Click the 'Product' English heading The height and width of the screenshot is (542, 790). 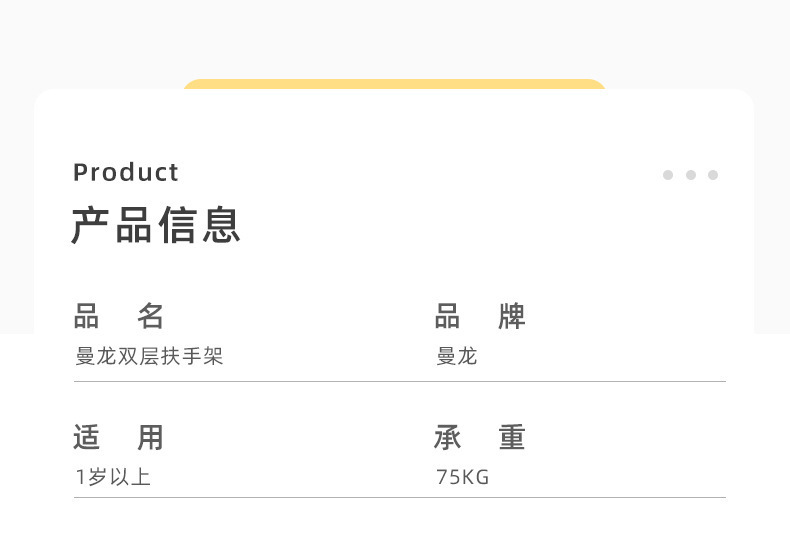pos(126,172)
